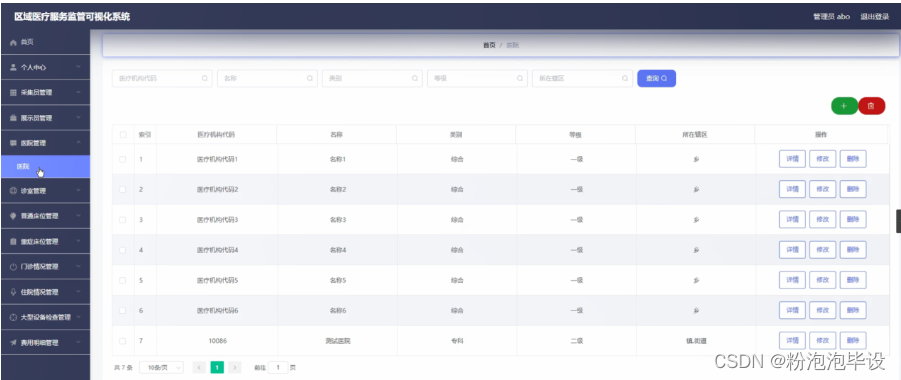The width and height of the screenshot is (901, 380).
Task: Click the 个人中心 person icon
Action: tap(13, 67)
